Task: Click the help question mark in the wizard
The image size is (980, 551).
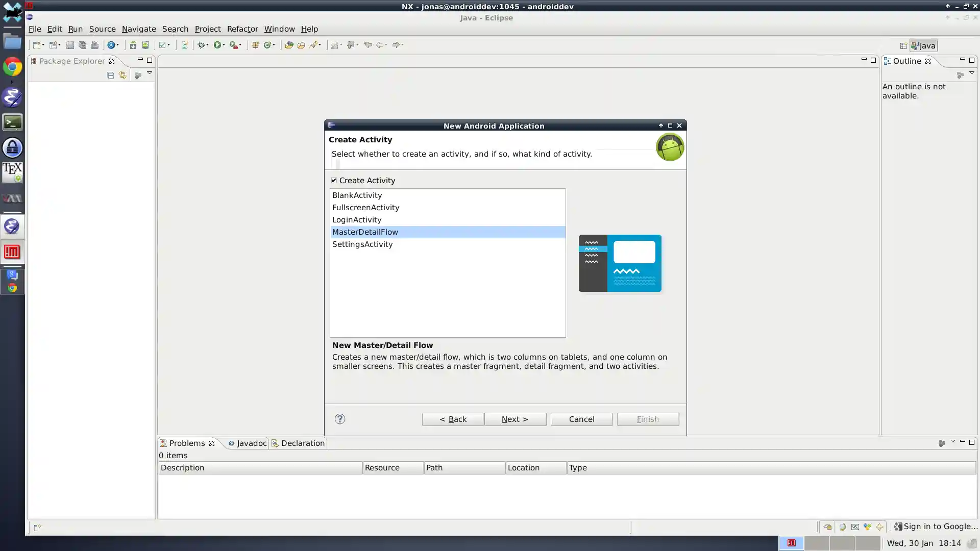Action: click(340, 419)
